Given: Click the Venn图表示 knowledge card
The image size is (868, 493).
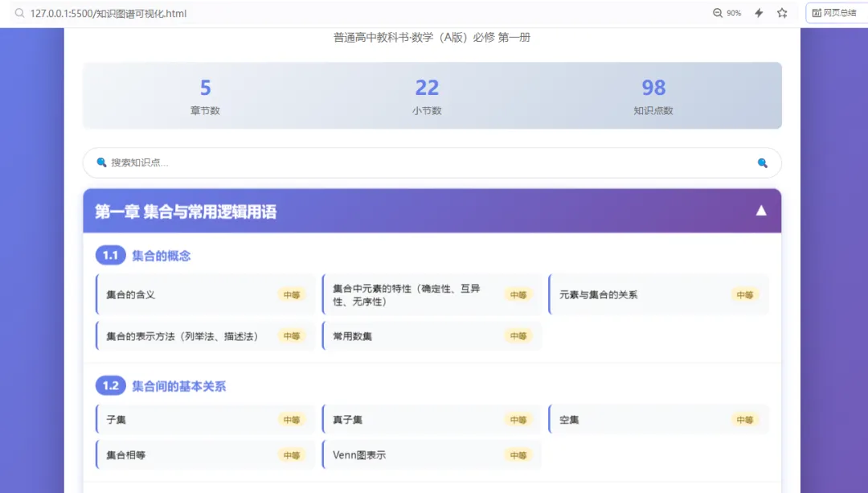Looking at the screenshot, I should pyautogui.click(x=432, y=454).
